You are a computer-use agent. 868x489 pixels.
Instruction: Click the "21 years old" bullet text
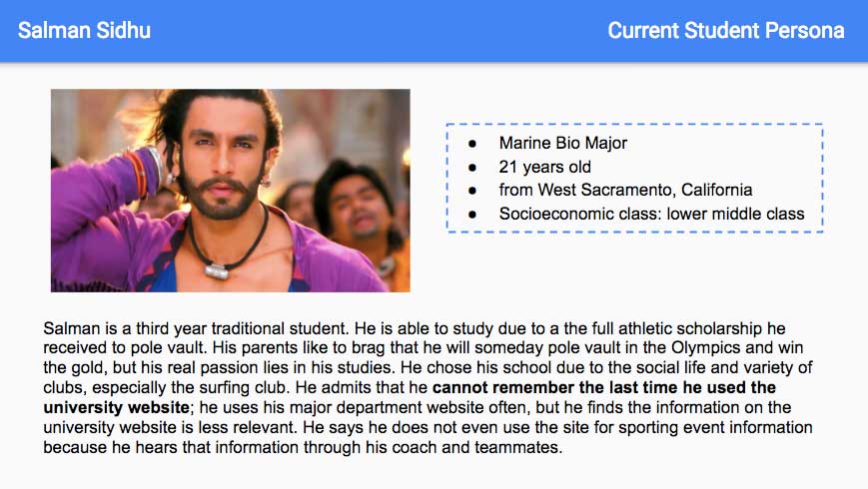[x=545, y=167]
